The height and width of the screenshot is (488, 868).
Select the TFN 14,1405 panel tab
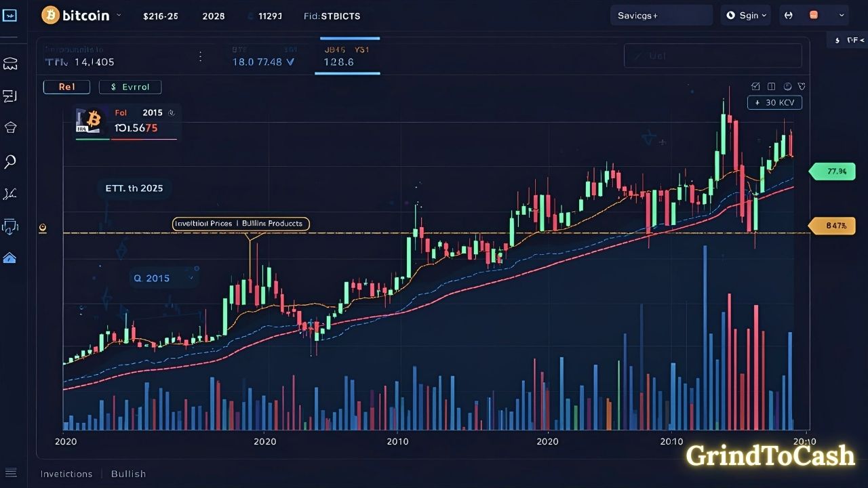point(81,62)
